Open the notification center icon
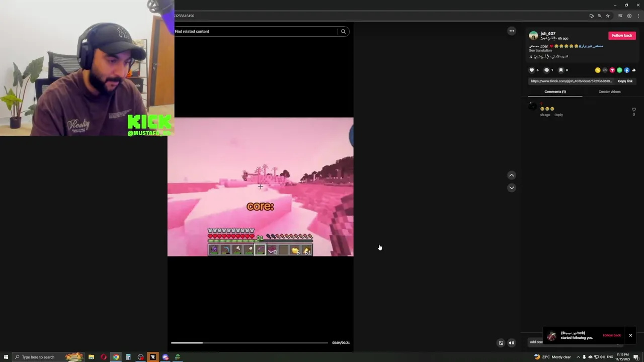 636,357
